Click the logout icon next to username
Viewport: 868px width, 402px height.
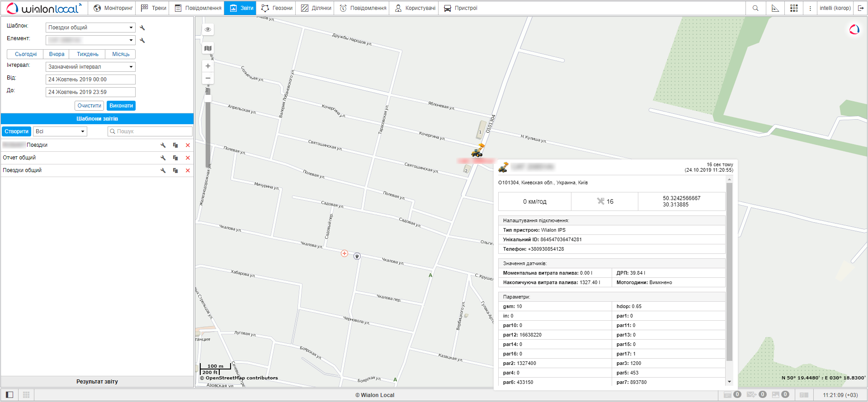click(861, 8)
